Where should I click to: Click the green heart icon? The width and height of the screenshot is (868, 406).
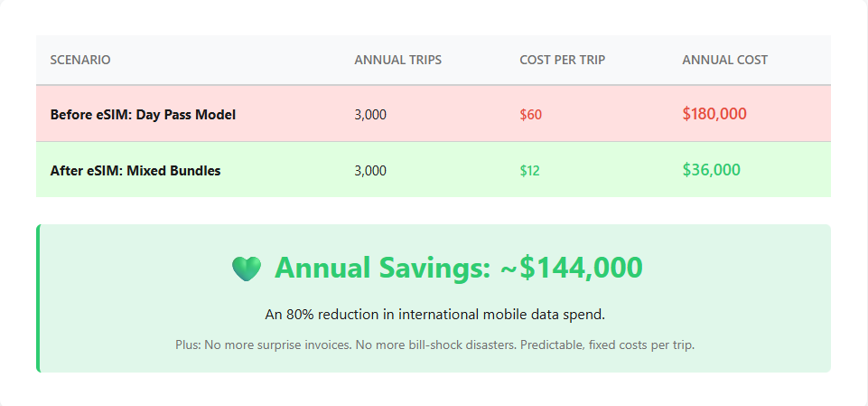pyautogui.click(x=246, y=268)
